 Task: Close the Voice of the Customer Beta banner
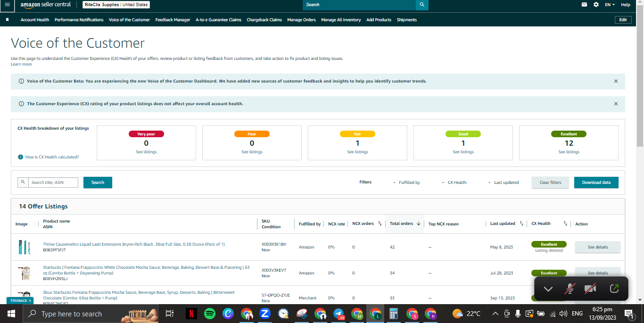pos(616,81)
